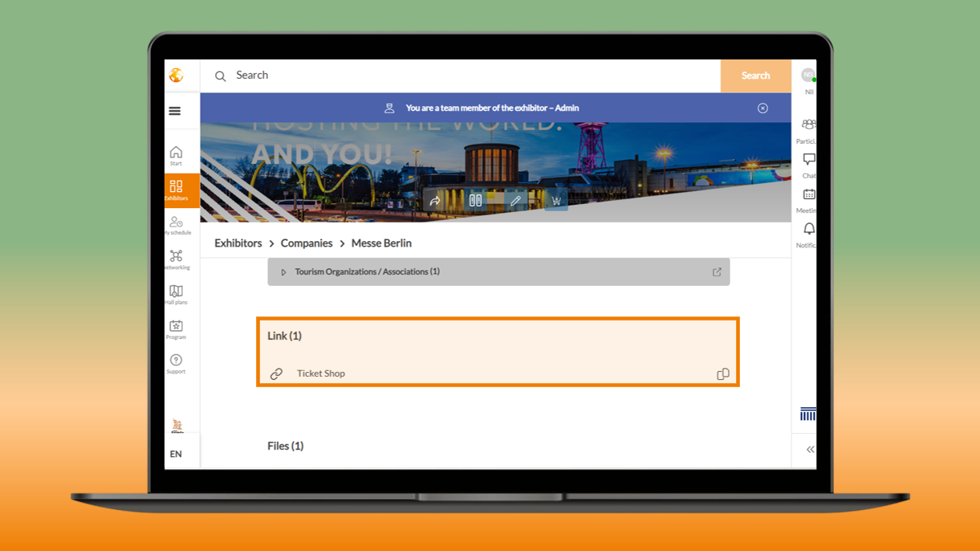The width and height of the screenshot is (980, 551).
Task: Open the hamburger menu
Action: (x=175, y=111)
